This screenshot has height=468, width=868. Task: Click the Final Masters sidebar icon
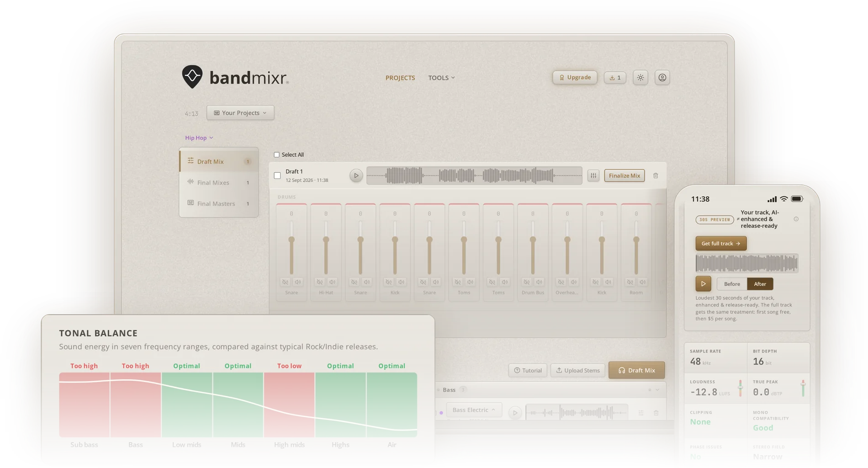pos(191,203)
